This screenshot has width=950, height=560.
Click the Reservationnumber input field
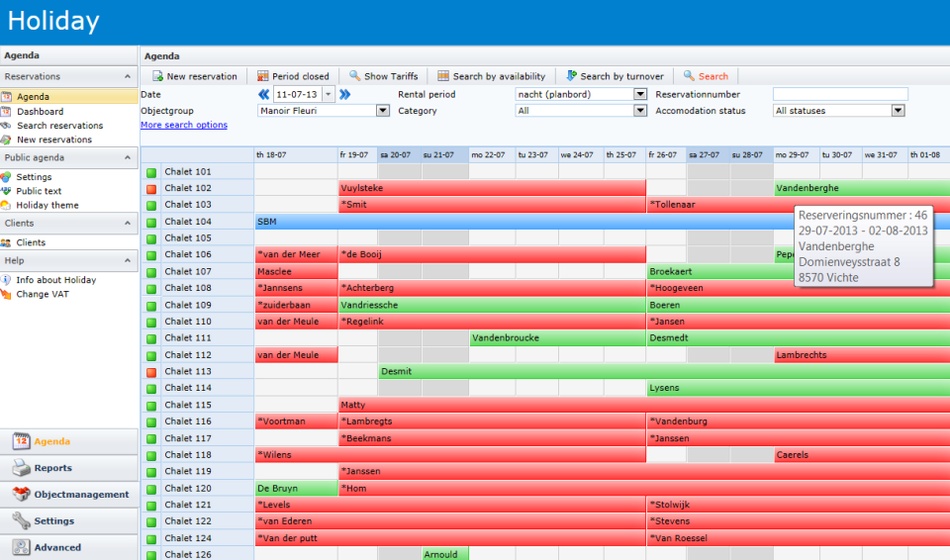(x=840, y=95)
